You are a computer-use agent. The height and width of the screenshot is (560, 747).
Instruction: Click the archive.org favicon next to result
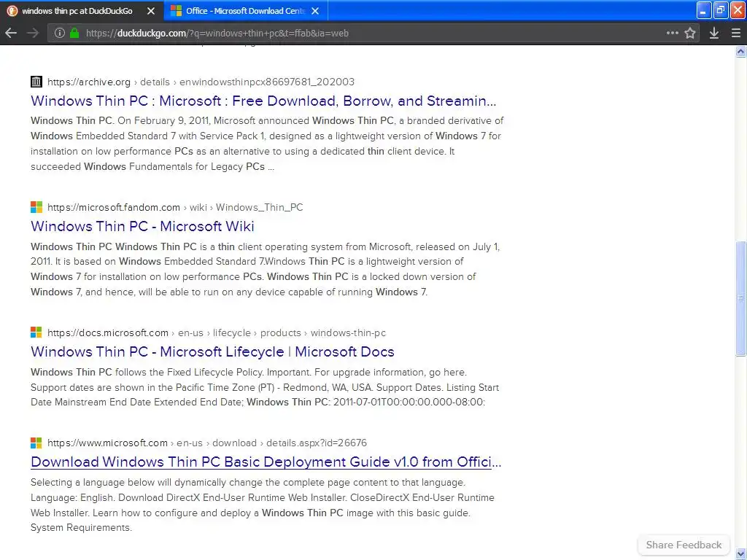tap(36, 82)
